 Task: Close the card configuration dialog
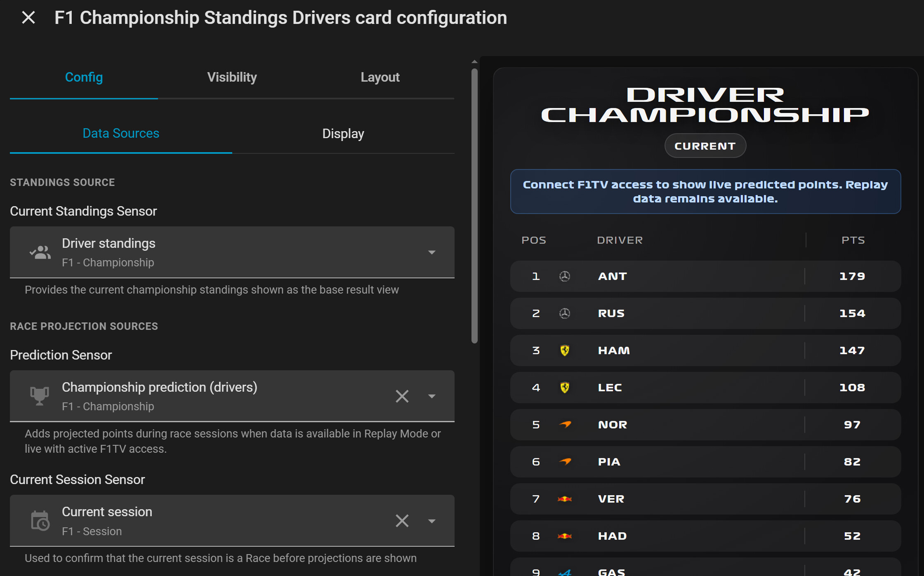(x=28, y=17)
